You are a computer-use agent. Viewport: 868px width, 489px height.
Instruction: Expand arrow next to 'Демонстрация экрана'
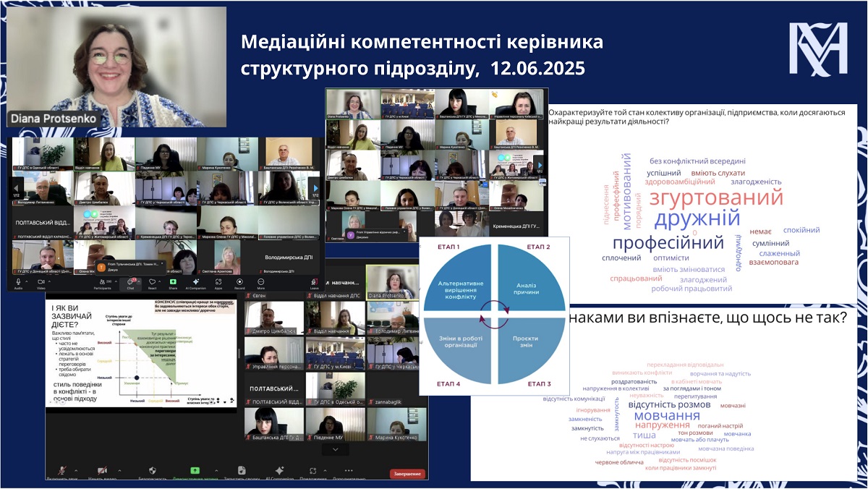[216, 470]
